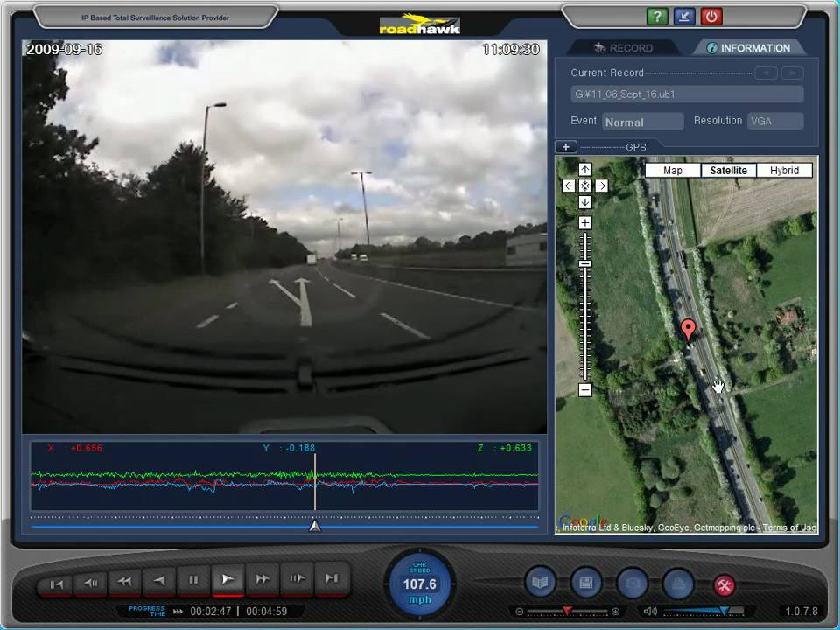Switch map view to Hybrid

click(x=784, y=171)
